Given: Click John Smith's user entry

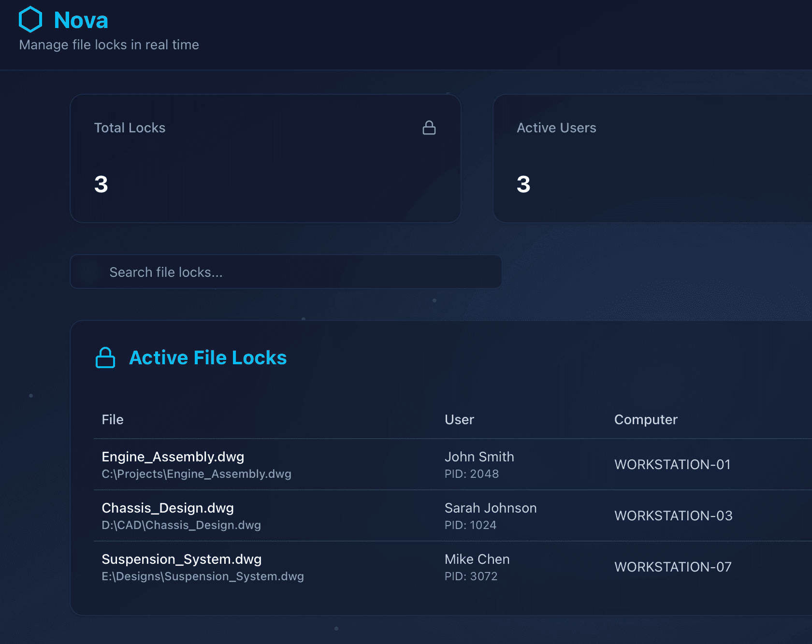Looking at the screenshot, I should 479,457.
